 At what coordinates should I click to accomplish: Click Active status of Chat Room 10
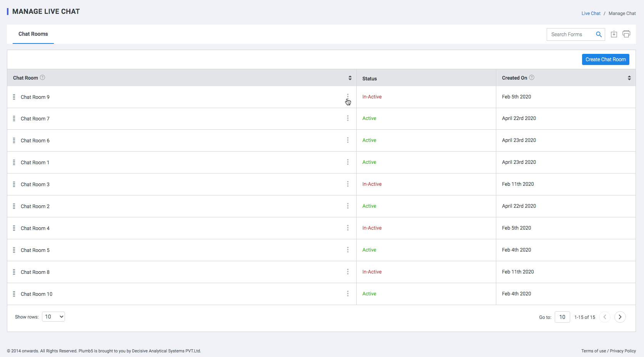pyautogui.click(x=369, y=294)
